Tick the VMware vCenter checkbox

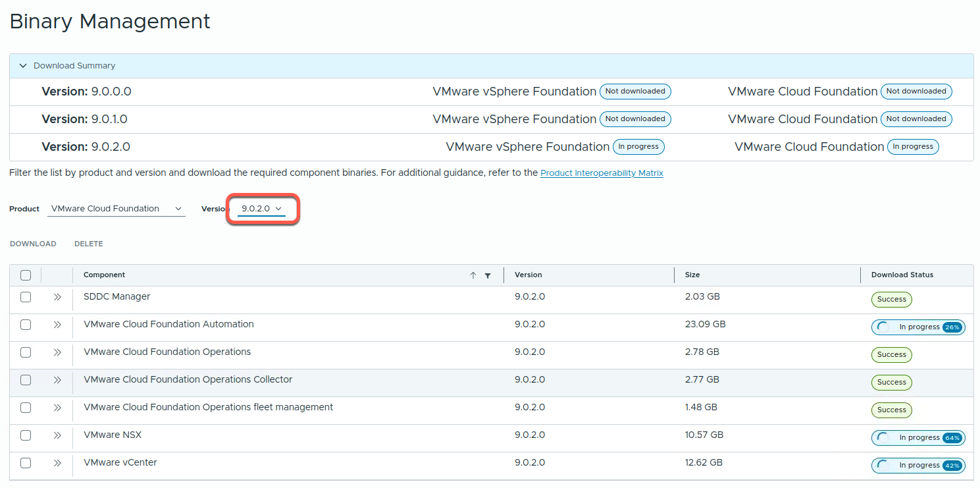click(26, 463)
